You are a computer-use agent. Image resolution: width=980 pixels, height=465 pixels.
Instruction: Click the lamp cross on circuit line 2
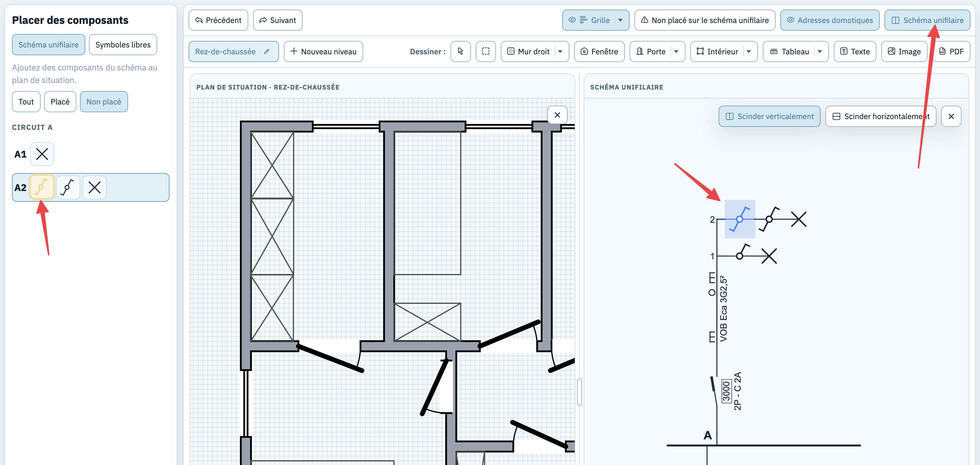point(799,219)
